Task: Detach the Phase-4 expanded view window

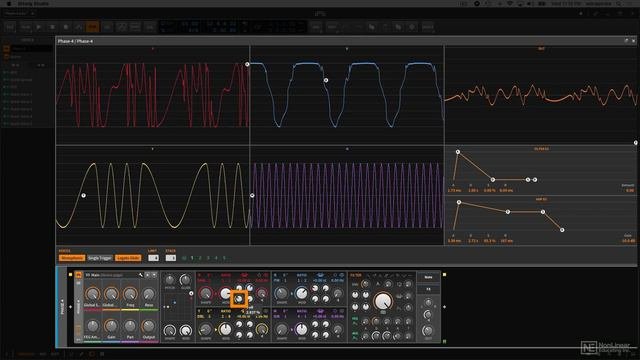Action: tap(626, 41)
